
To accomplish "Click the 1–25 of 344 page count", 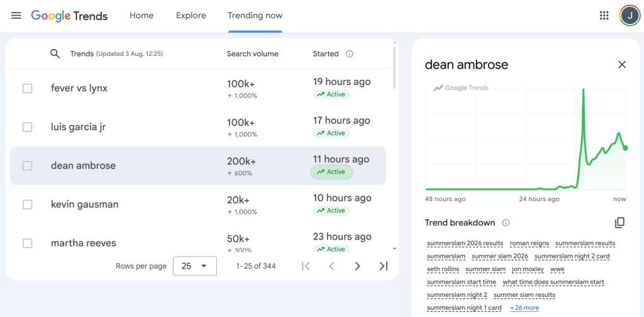I will pos(256,266).
